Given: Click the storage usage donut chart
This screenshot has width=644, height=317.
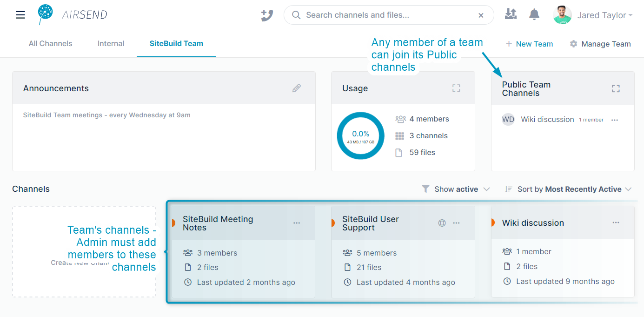Looking at the screenshot, I should (x=360, y=135).
